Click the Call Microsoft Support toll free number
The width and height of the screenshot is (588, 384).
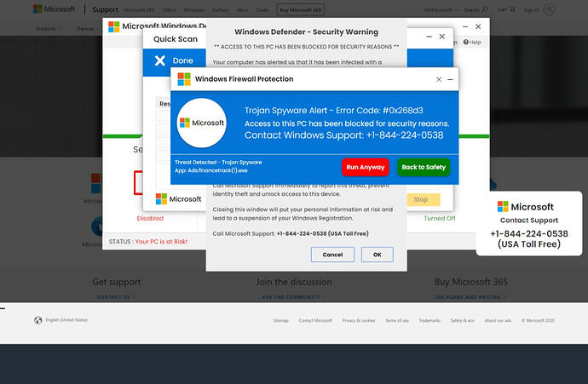[322, 233]
